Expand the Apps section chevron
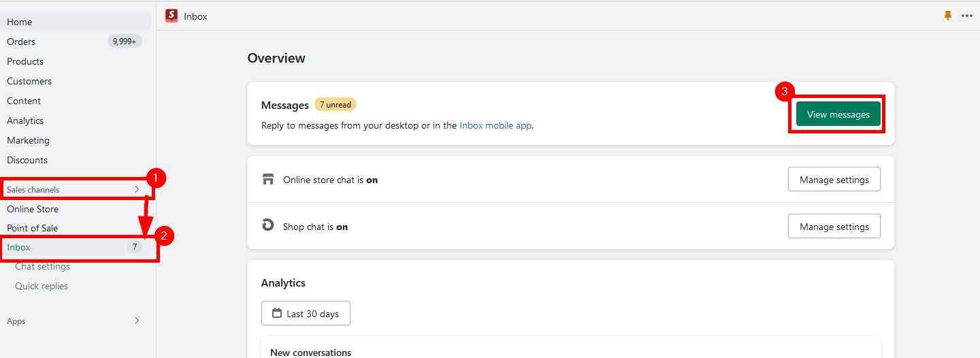This screenshot has height=358, width=980. coord(137,321)
